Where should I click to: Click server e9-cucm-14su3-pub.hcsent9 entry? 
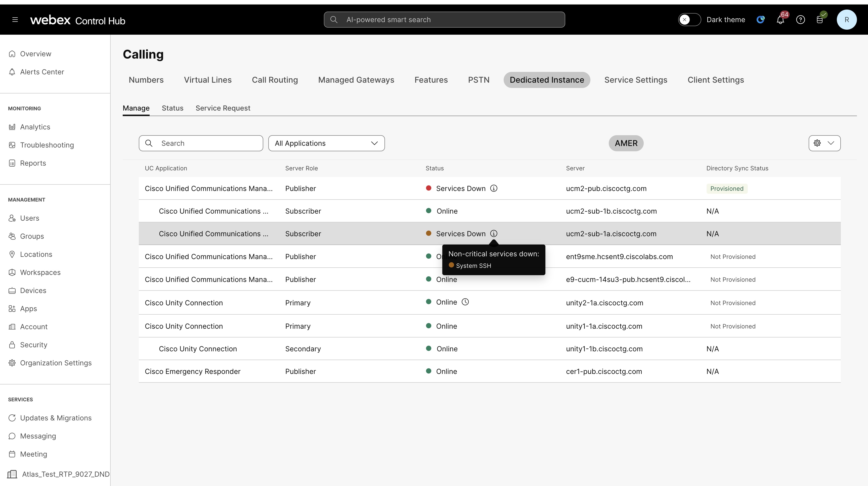coord(628,279)
